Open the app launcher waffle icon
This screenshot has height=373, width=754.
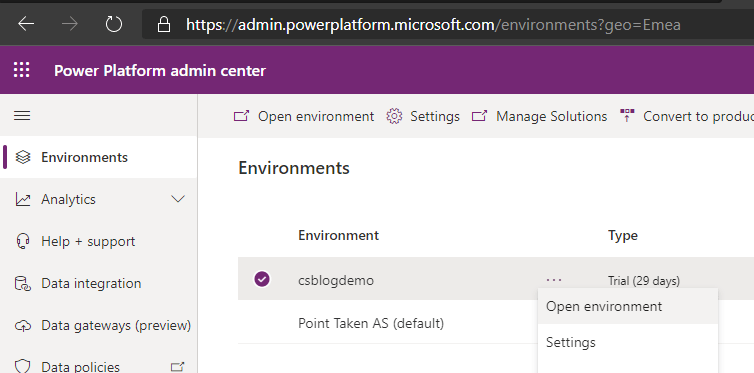22,70
